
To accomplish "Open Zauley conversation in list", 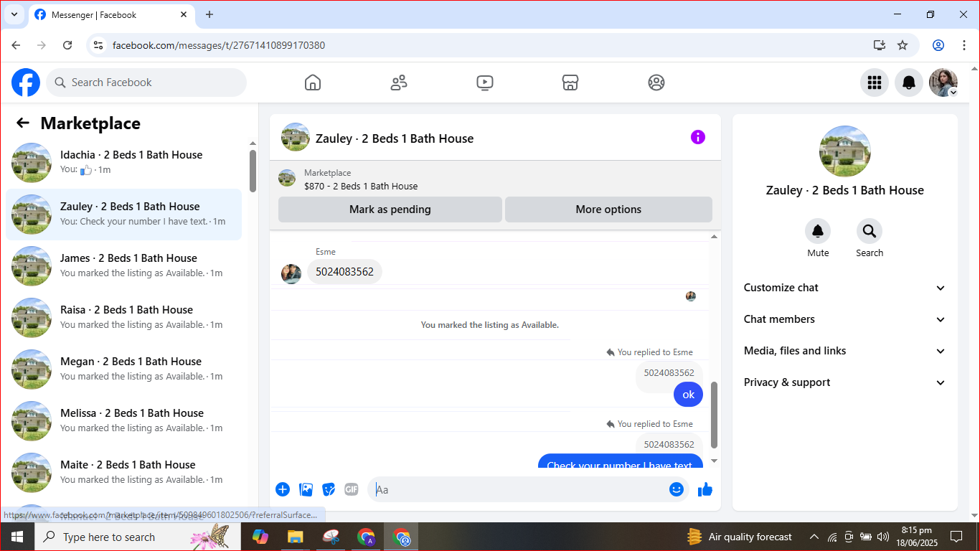I will [123, 215].
